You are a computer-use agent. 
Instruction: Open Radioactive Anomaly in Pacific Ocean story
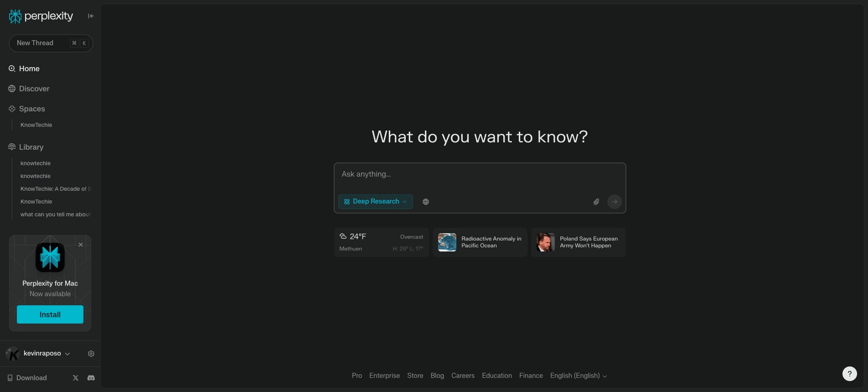click(x=480, y=242)
